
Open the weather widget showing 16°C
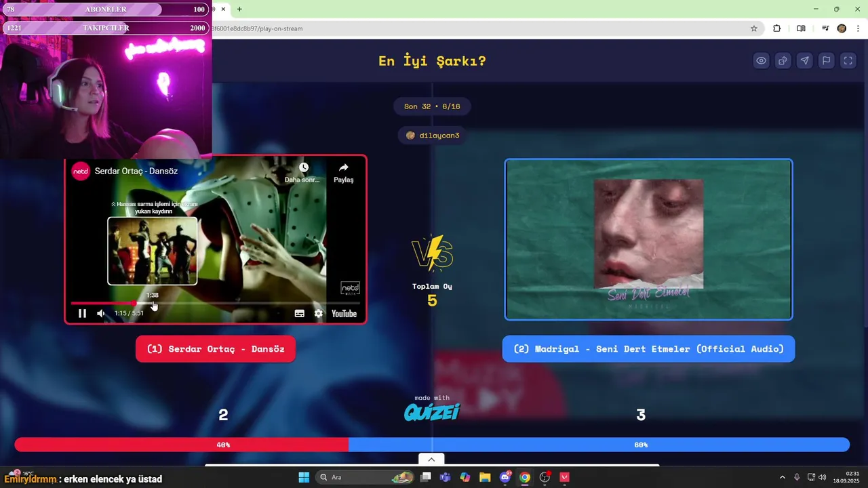pos(20,473)
